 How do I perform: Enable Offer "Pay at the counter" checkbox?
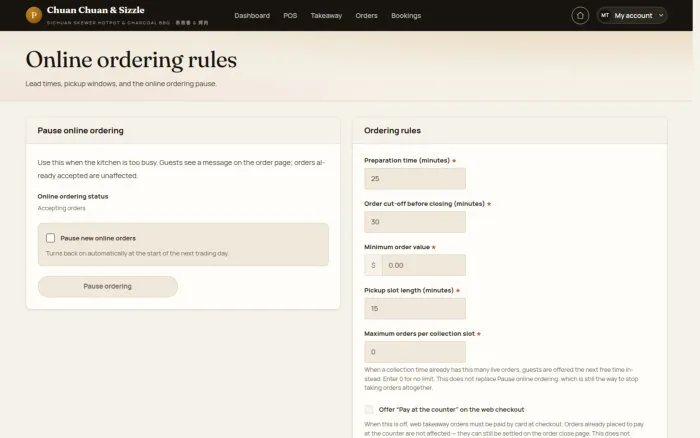[x=369, y=409]
